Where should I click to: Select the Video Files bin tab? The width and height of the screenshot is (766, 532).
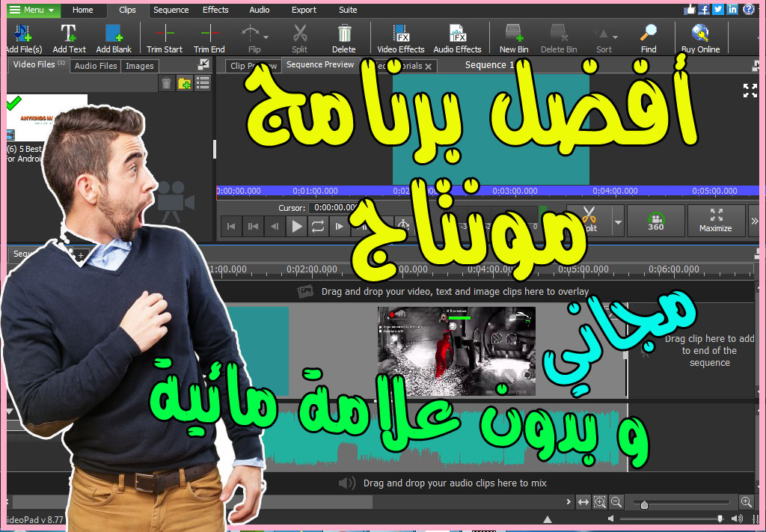point(39,64)
